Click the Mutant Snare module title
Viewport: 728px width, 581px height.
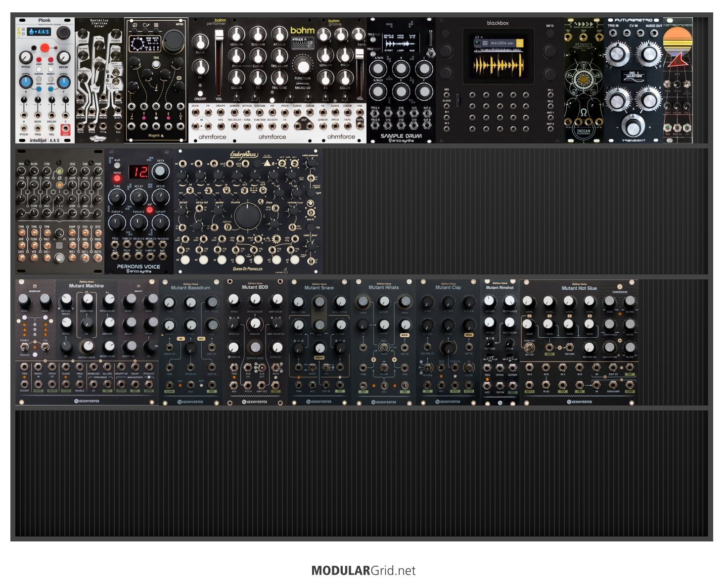pos(319,287)
